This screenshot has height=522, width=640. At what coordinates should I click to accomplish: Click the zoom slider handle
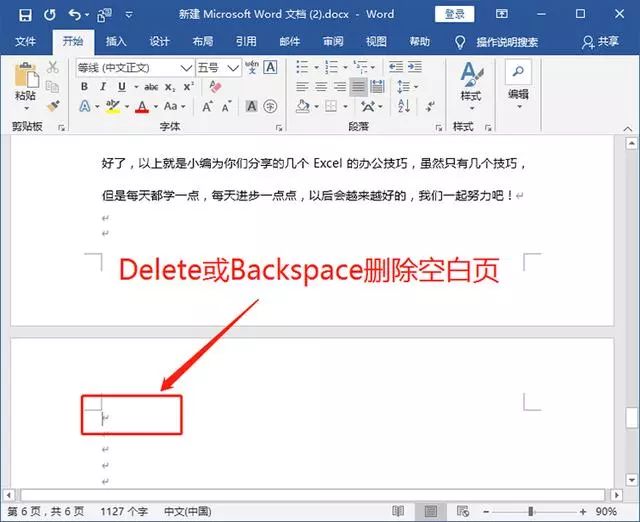tap(530, 511)
